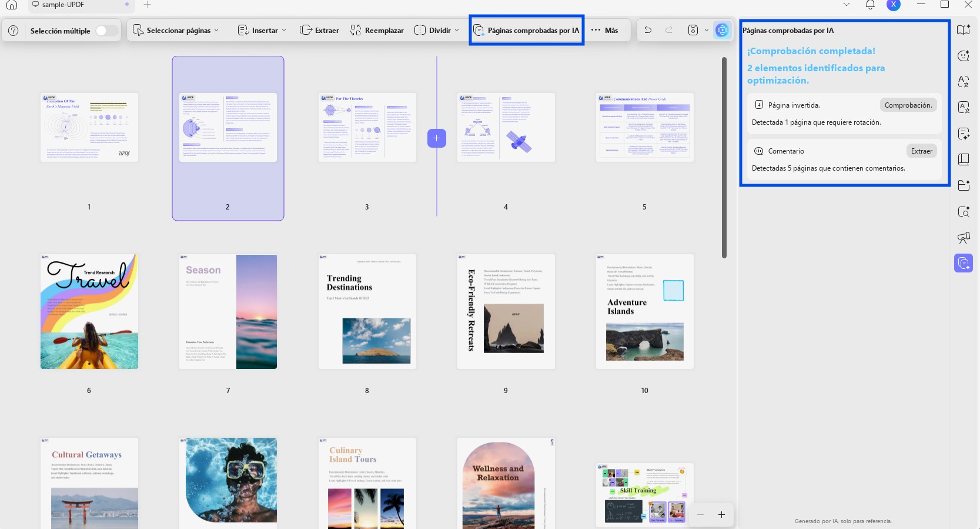Click the save icon in the toolbar
Viewport: 980px width, 529px height.
click(x=693, y=30)
